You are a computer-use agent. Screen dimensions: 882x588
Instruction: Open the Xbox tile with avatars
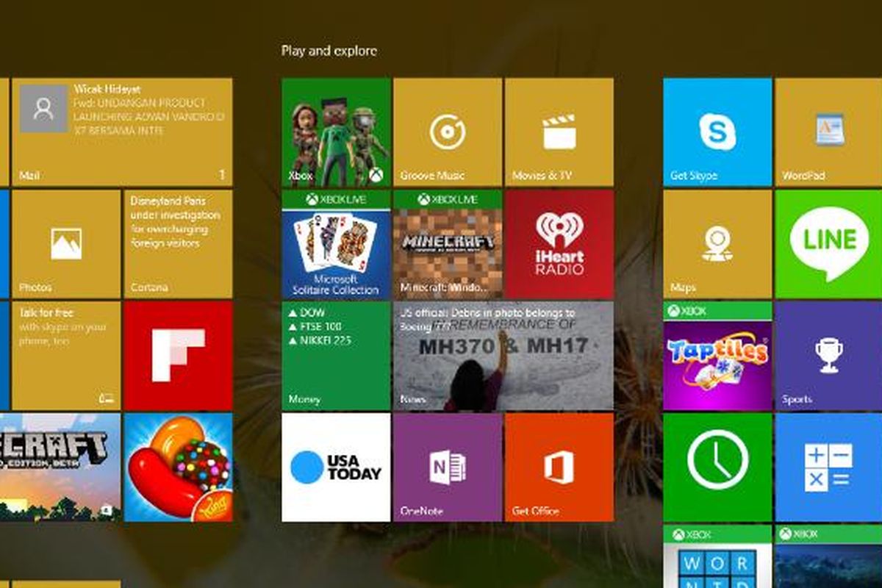tap(336, 132)
